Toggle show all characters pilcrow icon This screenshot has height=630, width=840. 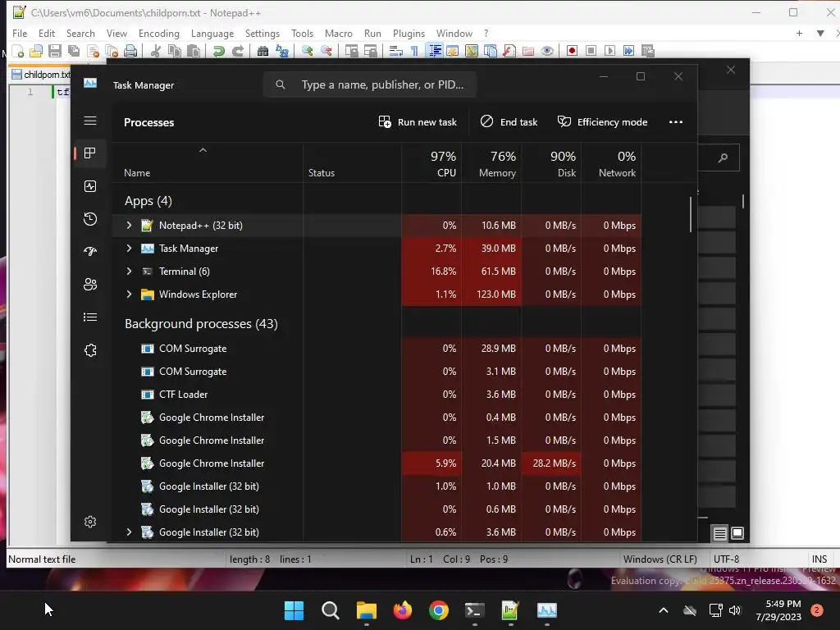414,51
